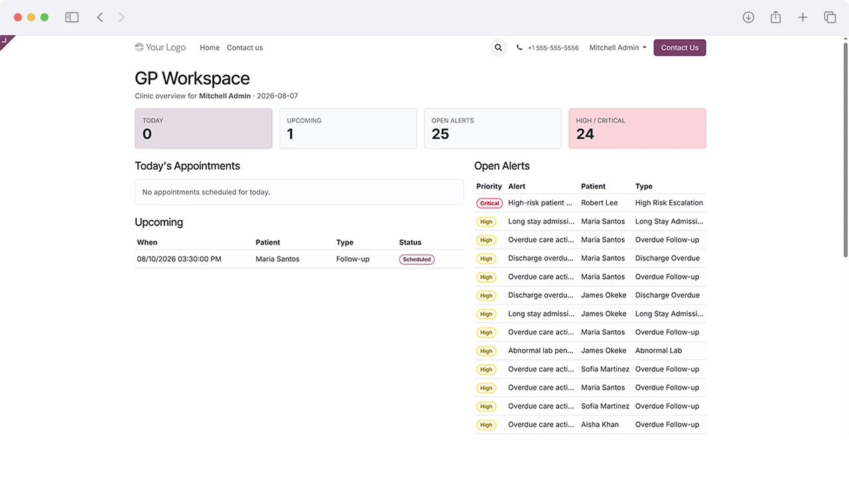
Task: Click the browser share icon
Action: pyautogui.click(x=775, y=17)
